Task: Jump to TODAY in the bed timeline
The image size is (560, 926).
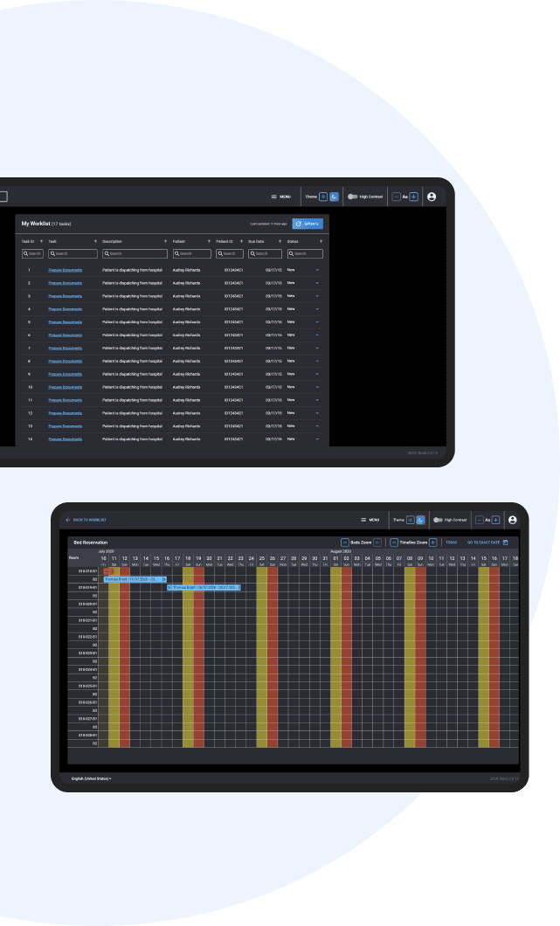Action: click(452, 542)
